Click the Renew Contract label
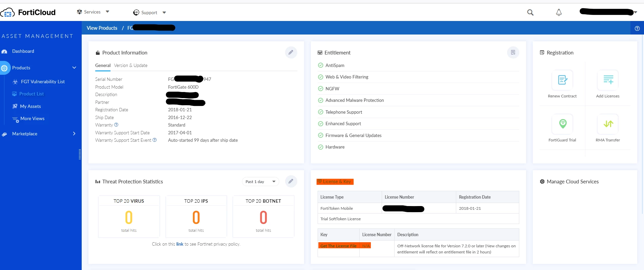Viewport: 644px width, 270px height. pos(562,96)
